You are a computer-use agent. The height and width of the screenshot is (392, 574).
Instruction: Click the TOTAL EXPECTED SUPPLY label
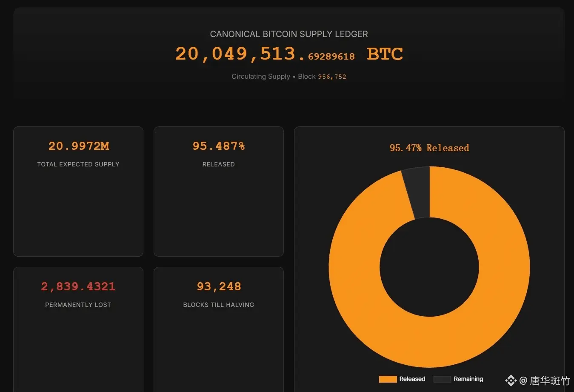[78, 164]
